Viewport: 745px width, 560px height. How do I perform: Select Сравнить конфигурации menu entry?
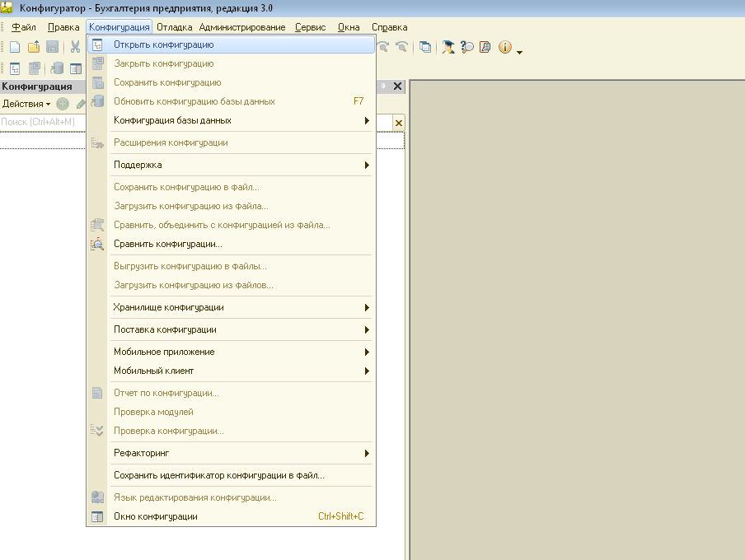coord(231,244)
